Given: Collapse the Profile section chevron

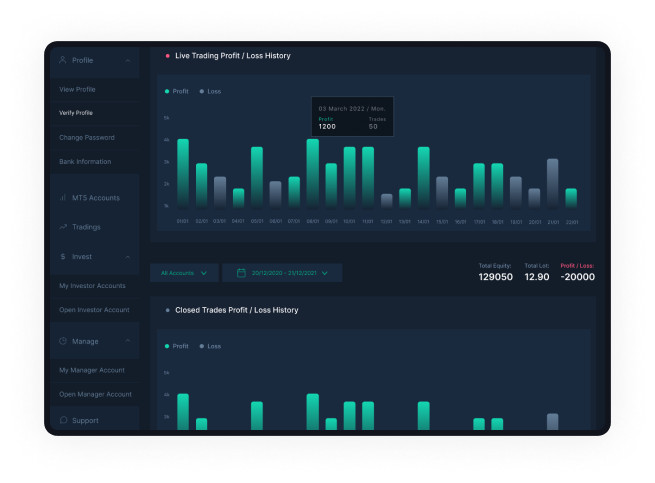Looking at the screenshot, I should [x=128, y=61].
